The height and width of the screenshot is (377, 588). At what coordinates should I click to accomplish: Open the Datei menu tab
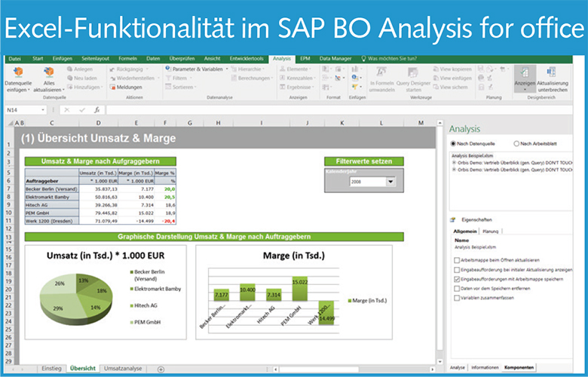(14, 59)
